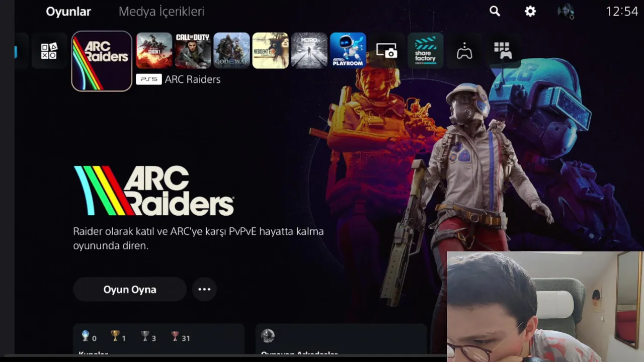Select the God of War game tile
This screenshot has height=362, width=644.
point(231,51)
